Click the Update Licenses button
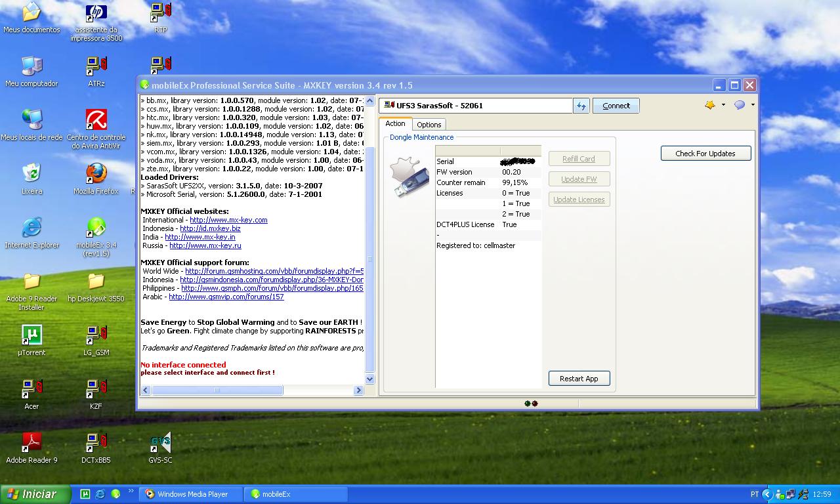Screen dimensions: 840x504 [x=579, y=199]
